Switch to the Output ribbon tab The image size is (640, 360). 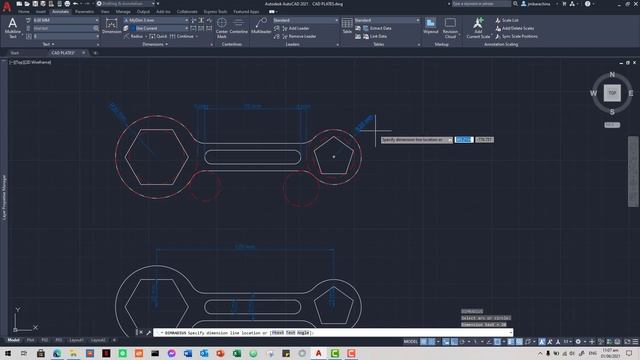click(x=143, y=12)
